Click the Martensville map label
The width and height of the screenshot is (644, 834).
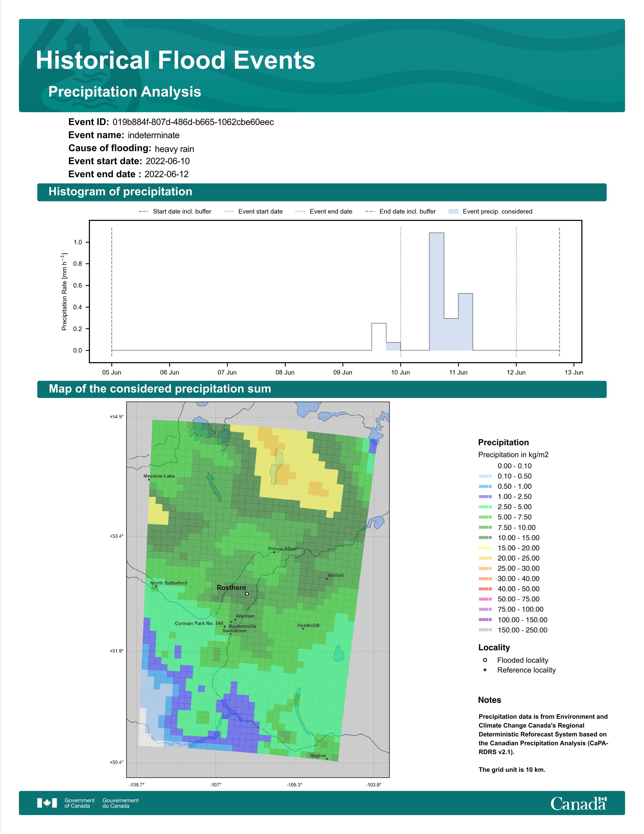tap(242, 626)
